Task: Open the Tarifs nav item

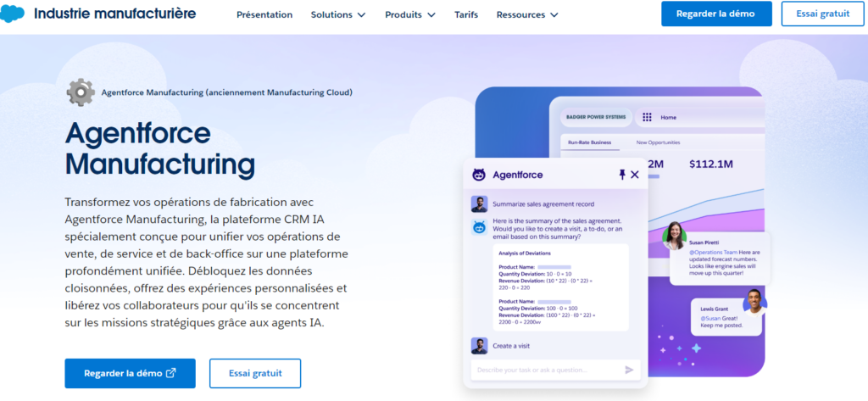Action: pyautogui.click(x=466, y=15)
